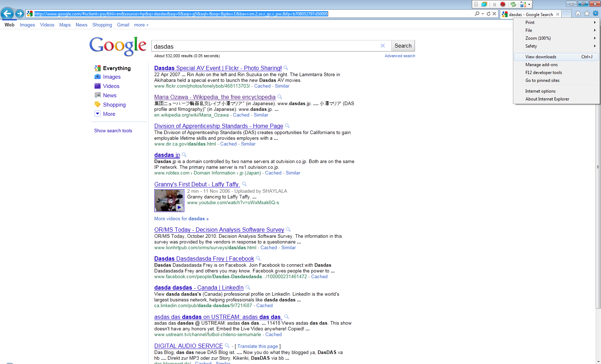Click the pause icon in the top toolbar

(494, 4)
